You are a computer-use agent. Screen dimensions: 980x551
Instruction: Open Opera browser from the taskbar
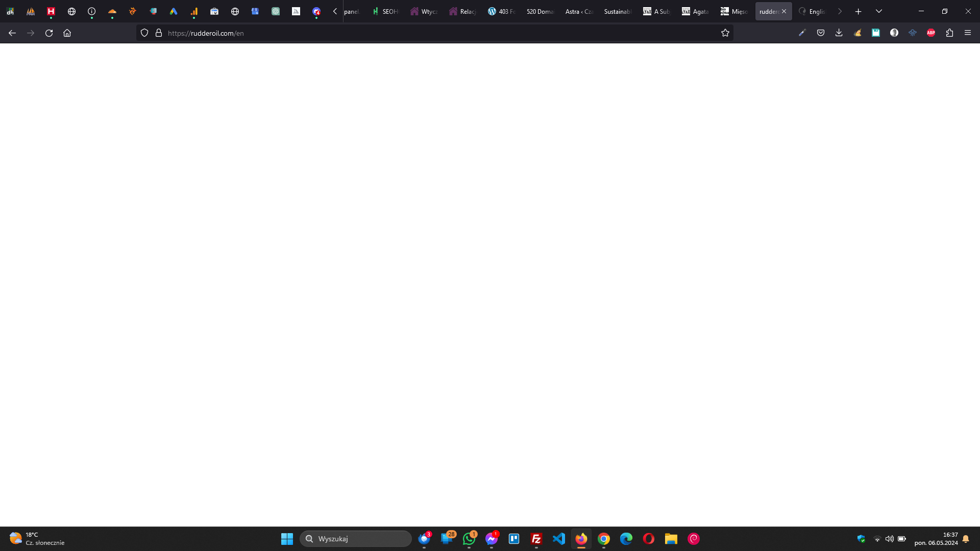click(649, 539)
